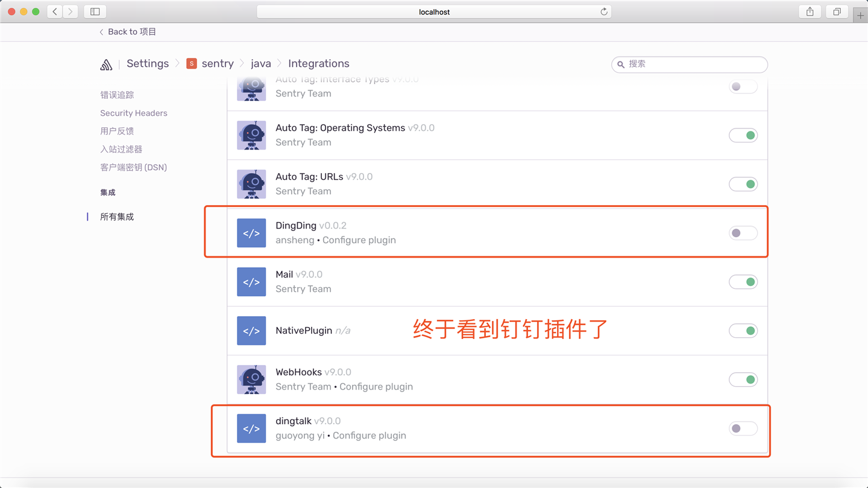Select 所有集成 in the sidebar
868x488 pixels.
click(x=117, y=217)
